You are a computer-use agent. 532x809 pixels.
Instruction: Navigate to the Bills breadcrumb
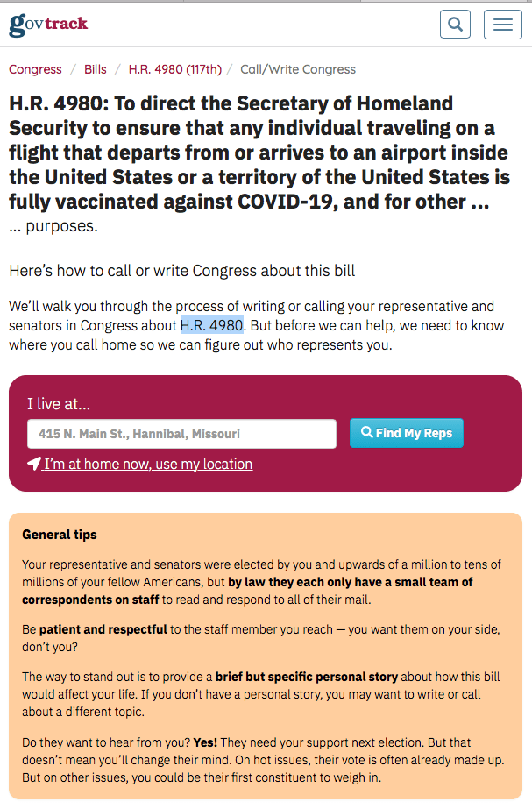point(96,69)
